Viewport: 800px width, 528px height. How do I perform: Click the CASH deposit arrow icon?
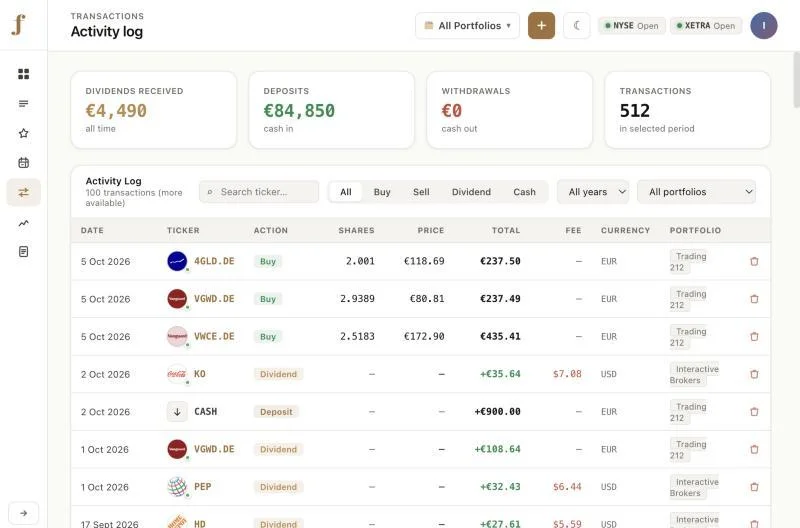(x=177, y=412)
